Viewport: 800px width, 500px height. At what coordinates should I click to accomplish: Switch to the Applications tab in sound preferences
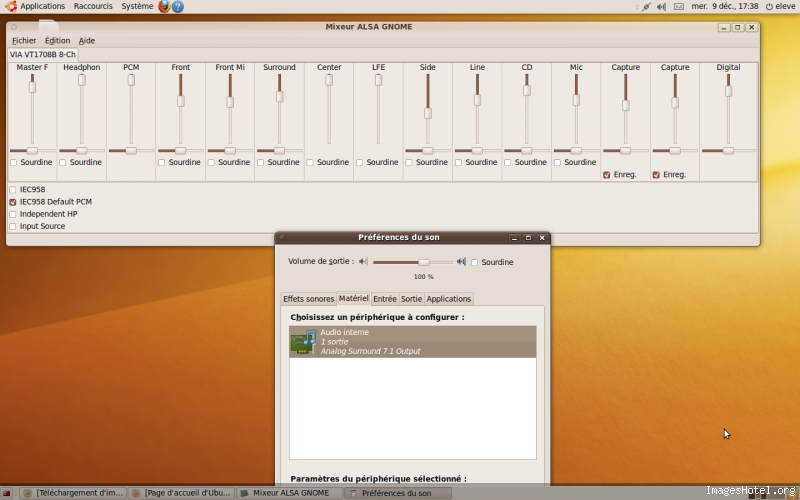point(448,299)
